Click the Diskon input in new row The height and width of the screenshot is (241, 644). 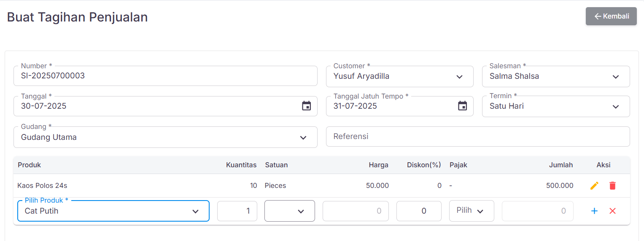click(419, 211)
